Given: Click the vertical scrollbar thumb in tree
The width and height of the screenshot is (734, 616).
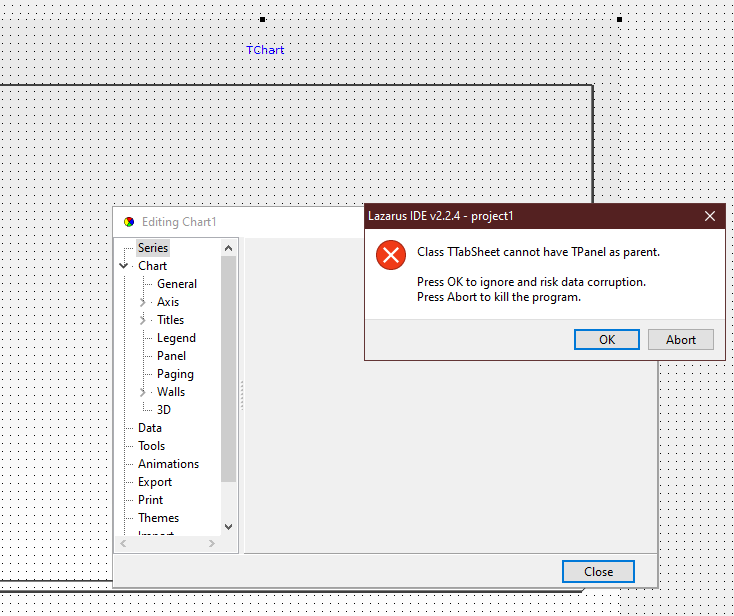Looking at the screenshot, I should (228, 369).
